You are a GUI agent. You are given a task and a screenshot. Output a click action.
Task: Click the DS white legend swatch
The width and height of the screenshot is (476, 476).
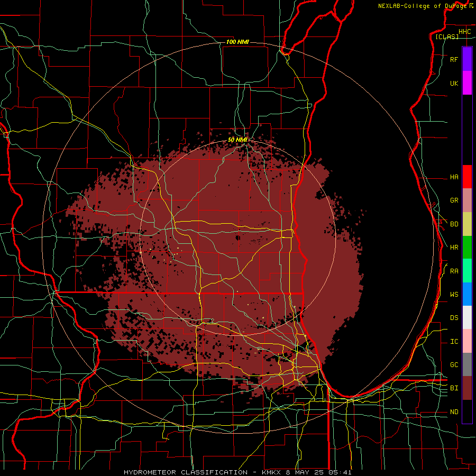click(x=467, y=317)
